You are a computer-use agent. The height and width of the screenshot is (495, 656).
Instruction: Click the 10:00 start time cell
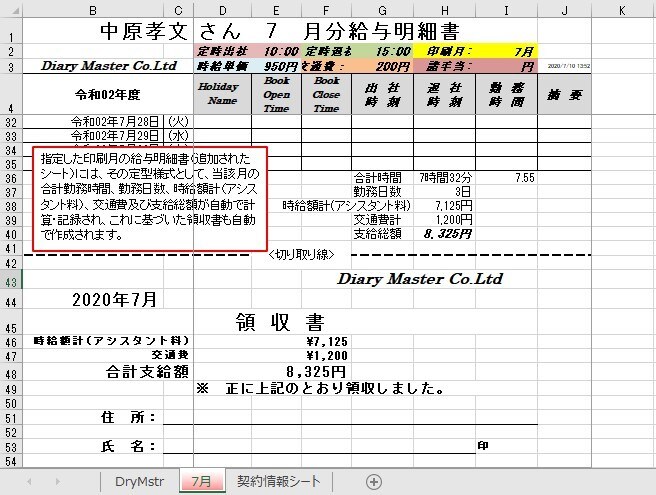click(x=276, y=51)
